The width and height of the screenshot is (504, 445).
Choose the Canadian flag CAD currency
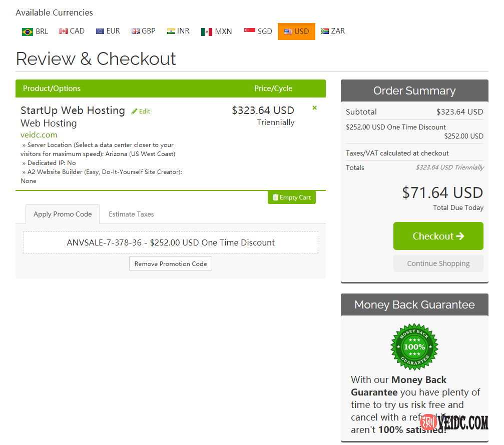click(72, 31)
